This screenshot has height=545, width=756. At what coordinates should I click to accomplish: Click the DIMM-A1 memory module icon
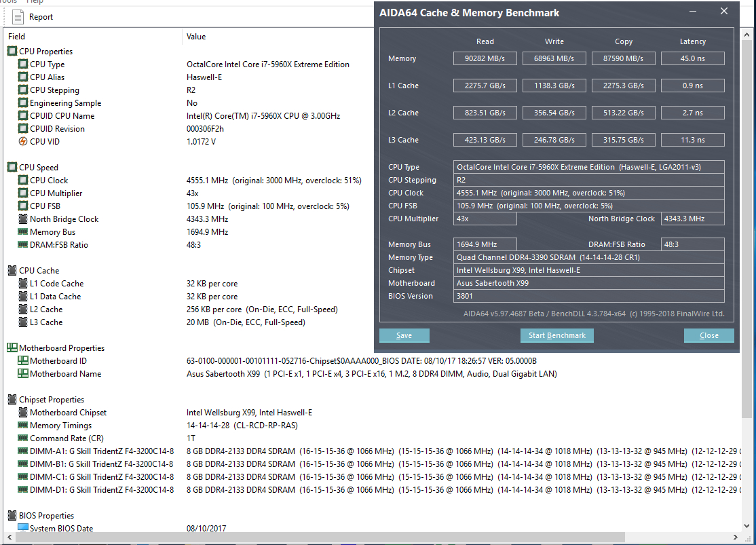tap(22, 451)
